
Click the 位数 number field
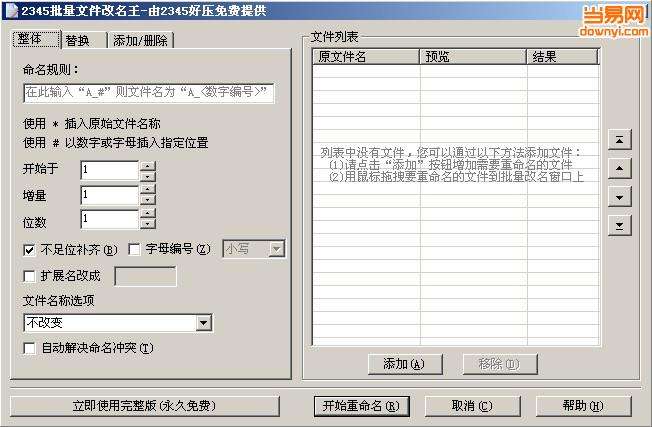coord(110,219)
